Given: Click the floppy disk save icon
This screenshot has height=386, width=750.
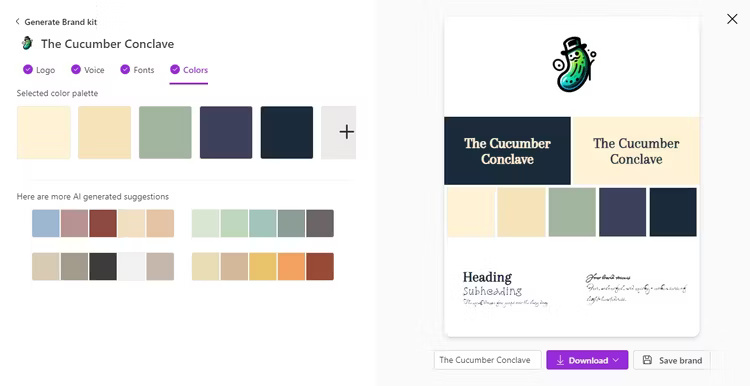Looking at the screenshot, I should click(647, 360).
